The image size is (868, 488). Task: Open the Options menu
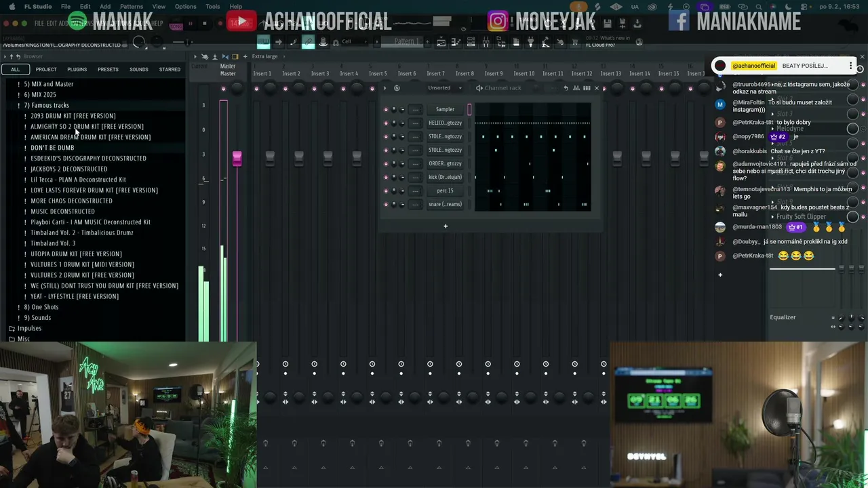pyautogui.click(x=185, y=7)
